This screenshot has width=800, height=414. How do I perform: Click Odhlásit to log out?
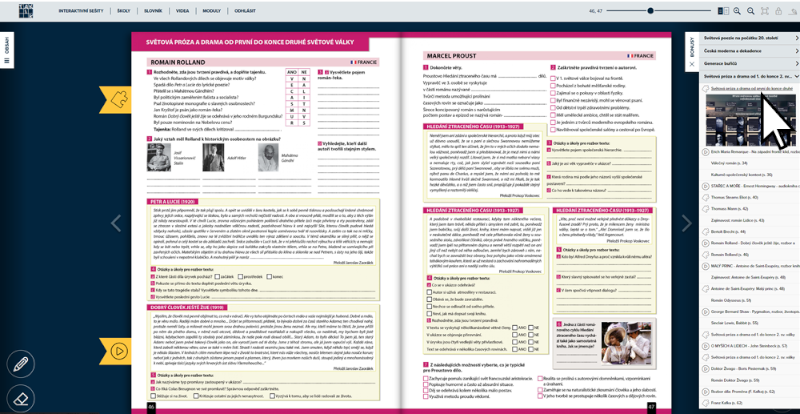coord(245,11)
